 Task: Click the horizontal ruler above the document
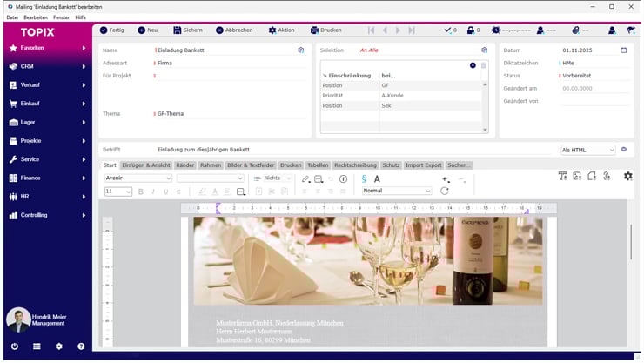(366, 209)
